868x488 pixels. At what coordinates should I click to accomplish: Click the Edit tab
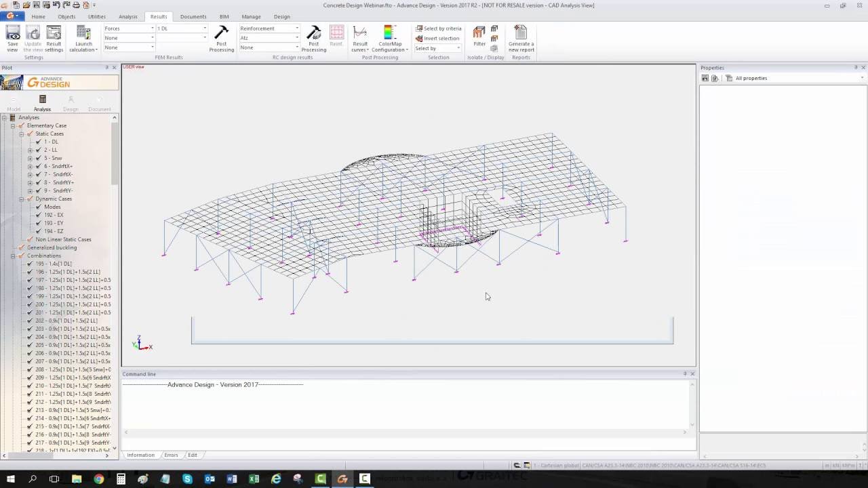tap(193, 455)
